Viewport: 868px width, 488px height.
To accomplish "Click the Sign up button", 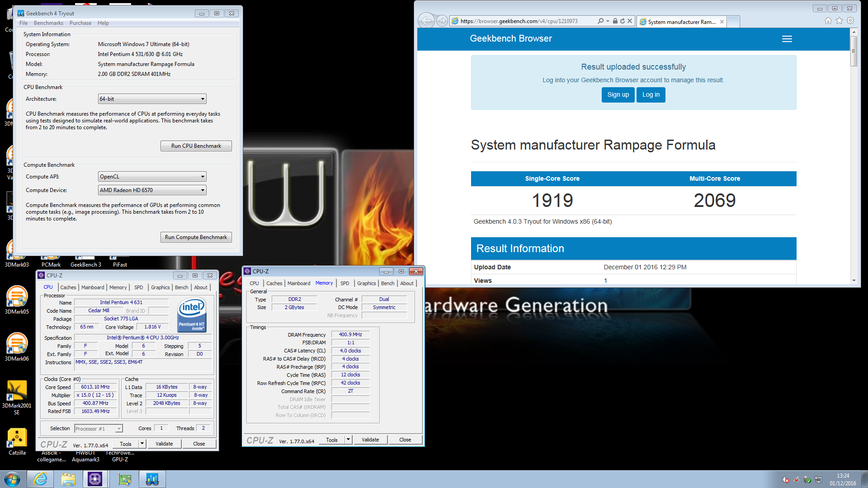I will tap(618, 95).
